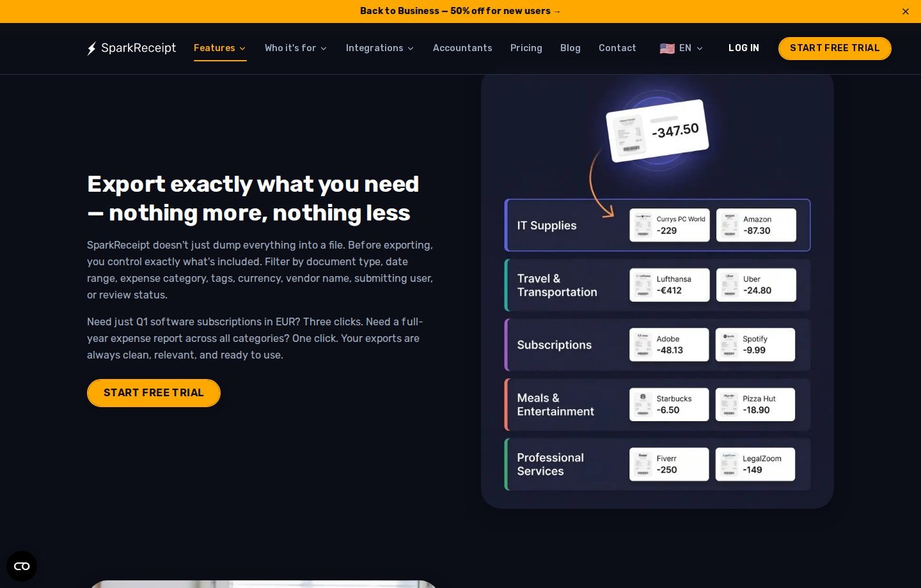
Task: Click the Subscriptions category label
Action: (x=555, y=345)
